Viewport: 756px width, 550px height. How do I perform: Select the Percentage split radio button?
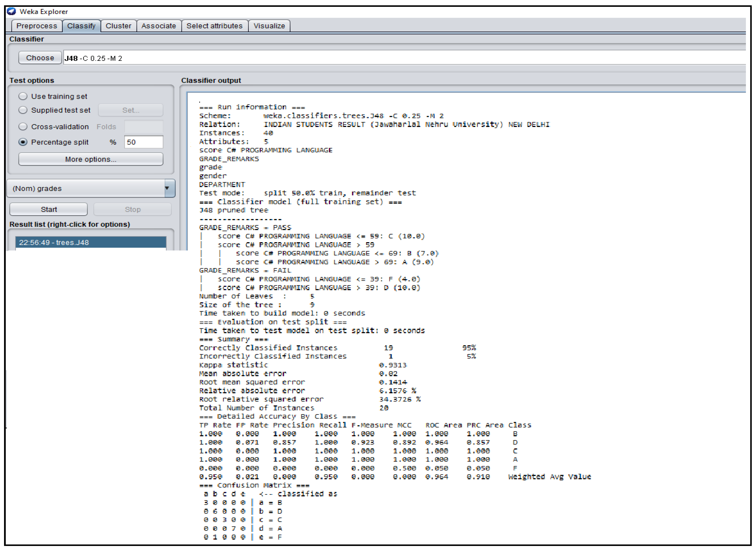coord(23,142)
